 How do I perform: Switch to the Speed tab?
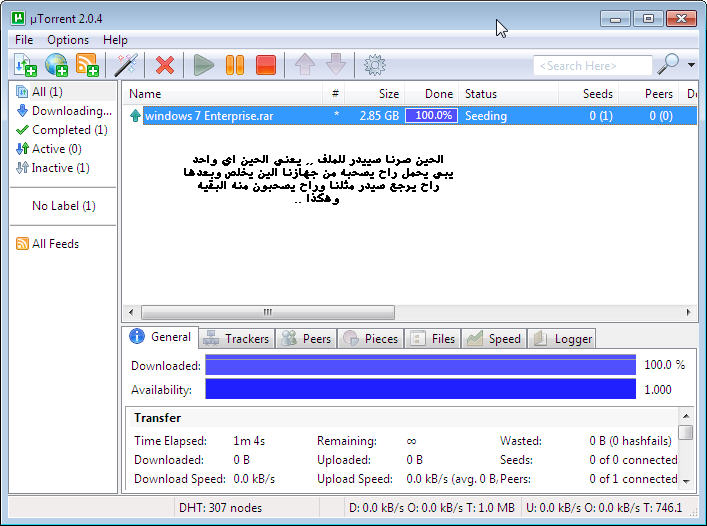[x=494, y=338]
